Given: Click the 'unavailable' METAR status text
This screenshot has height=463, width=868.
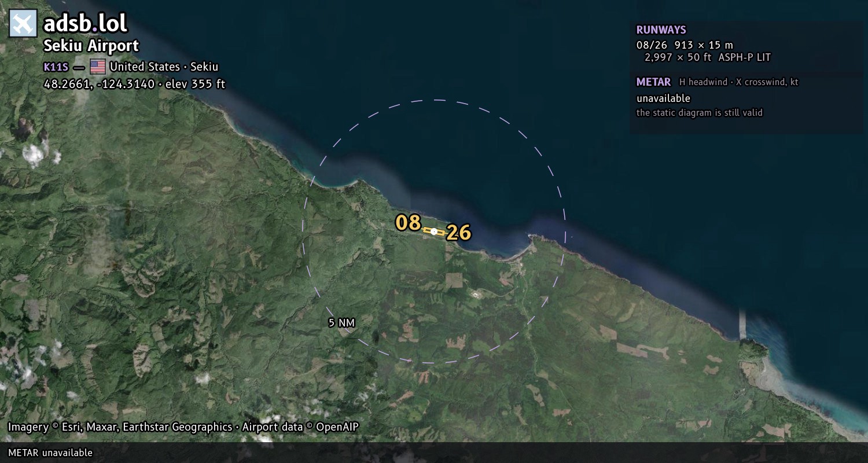Looking at the screenshot, I should (663, 98).
